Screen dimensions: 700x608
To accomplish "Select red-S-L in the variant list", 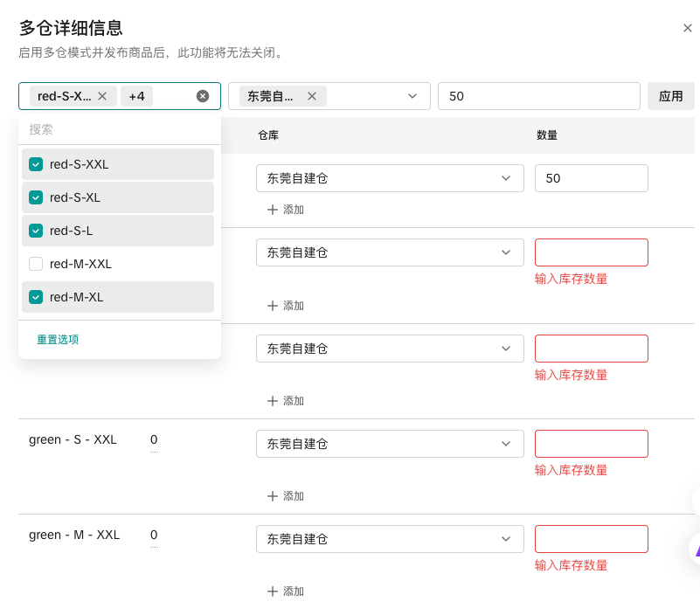I will (71, 231).
